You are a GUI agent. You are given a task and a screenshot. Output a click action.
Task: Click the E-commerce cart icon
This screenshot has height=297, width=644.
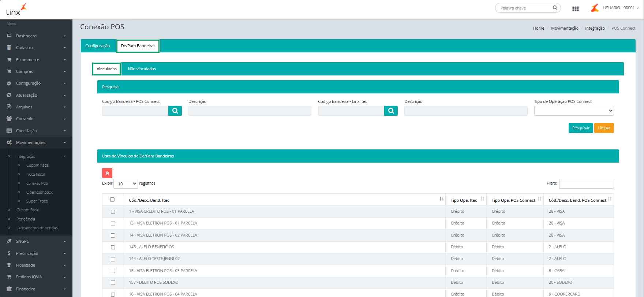(9, 60)
